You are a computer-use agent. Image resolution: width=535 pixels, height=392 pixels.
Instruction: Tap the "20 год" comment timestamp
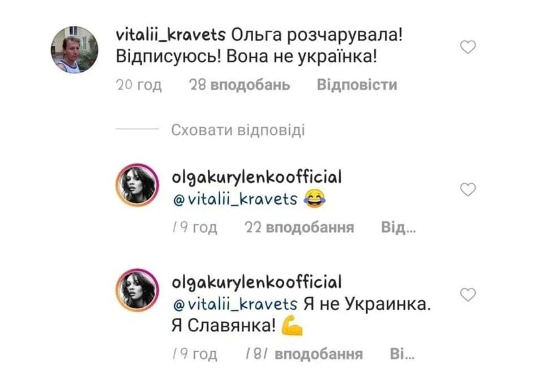139,84
